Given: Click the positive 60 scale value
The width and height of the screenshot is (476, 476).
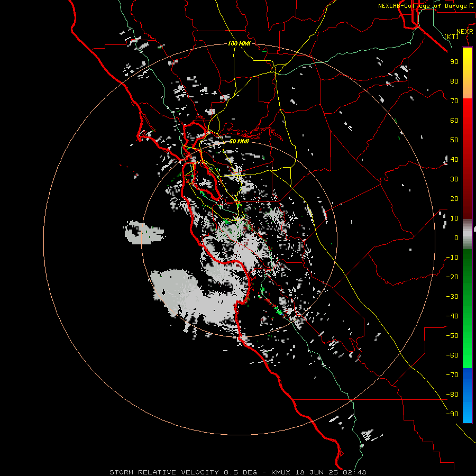Looking at the screenshot, I should pyautogui.click(x=454, y=120).
